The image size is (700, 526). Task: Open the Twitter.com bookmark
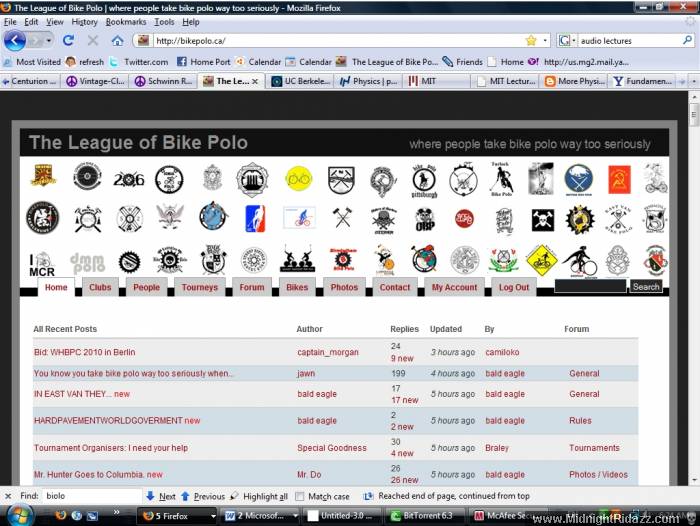(x=140, y=62)
